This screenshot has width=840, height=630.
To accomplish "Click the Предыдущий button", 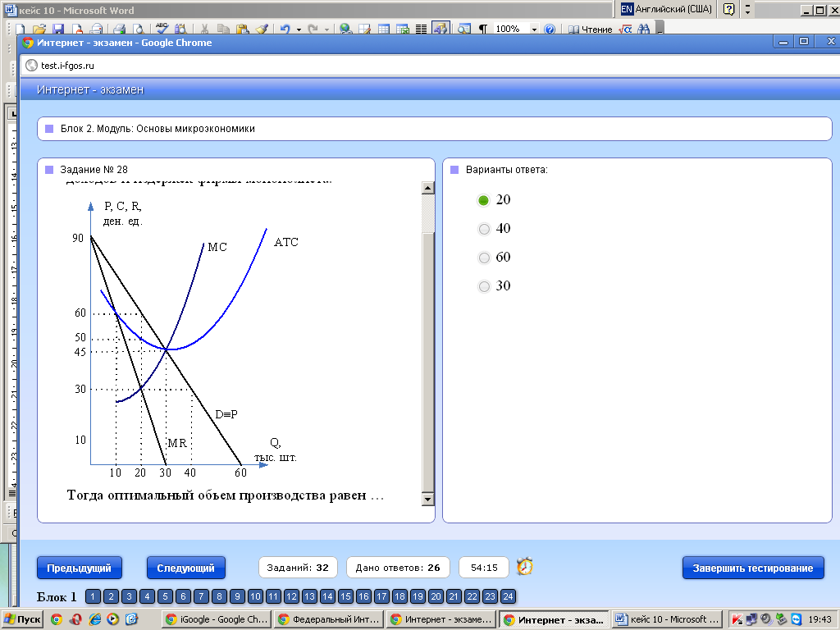I will coord(80,568).
